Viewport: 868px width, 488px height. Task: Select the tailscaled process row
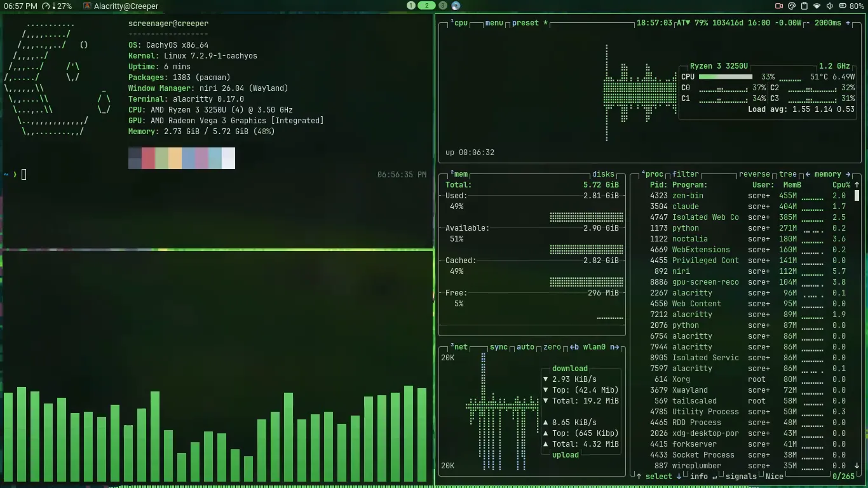747,401
